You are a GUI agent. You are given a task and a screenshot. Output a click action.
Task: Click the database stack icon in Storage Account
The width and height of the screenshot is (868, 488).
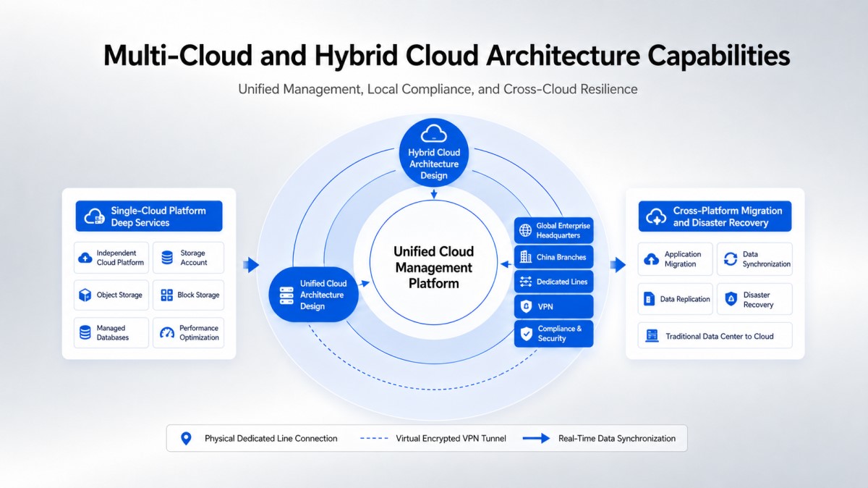pos(167,258)
